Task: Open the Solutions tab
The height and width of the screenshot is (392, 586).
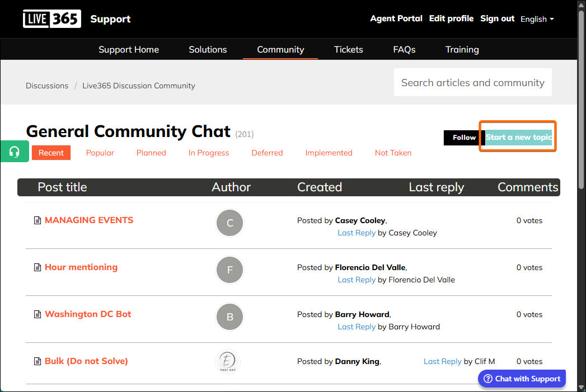Action: click(x=208, y=50)
